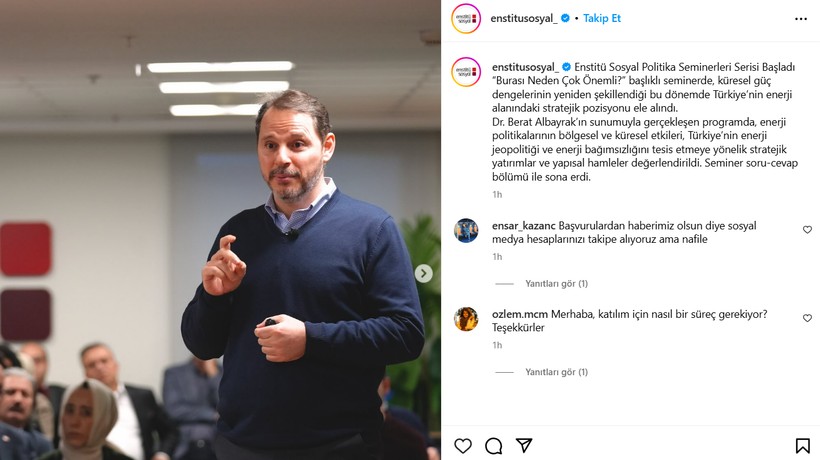Open the ozlem.mcm username link
Screen dimensions: 820x460
520,314
